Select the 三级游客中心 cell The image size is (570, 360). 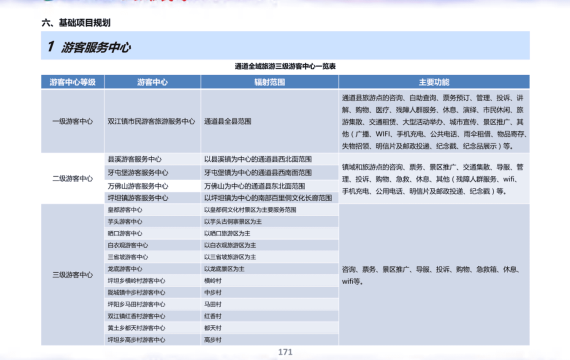(73, 275)
